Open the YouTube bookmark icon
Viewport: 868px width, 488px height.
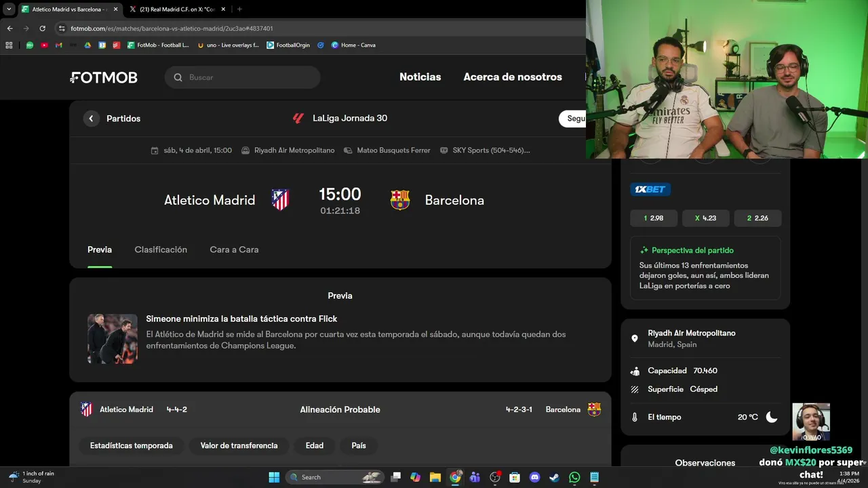click(44, 45)
